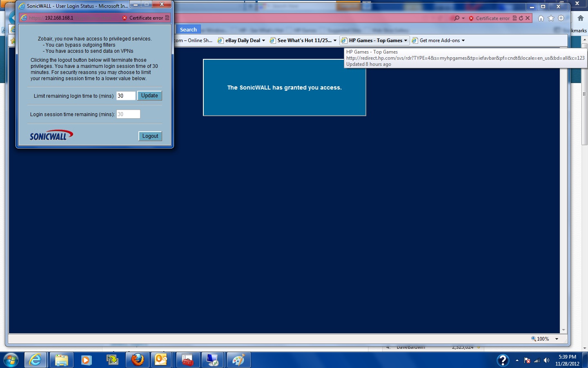This screenshot has height=368, width=588.
Task: Click the home icon in the background window
Action: pos(581,18)
